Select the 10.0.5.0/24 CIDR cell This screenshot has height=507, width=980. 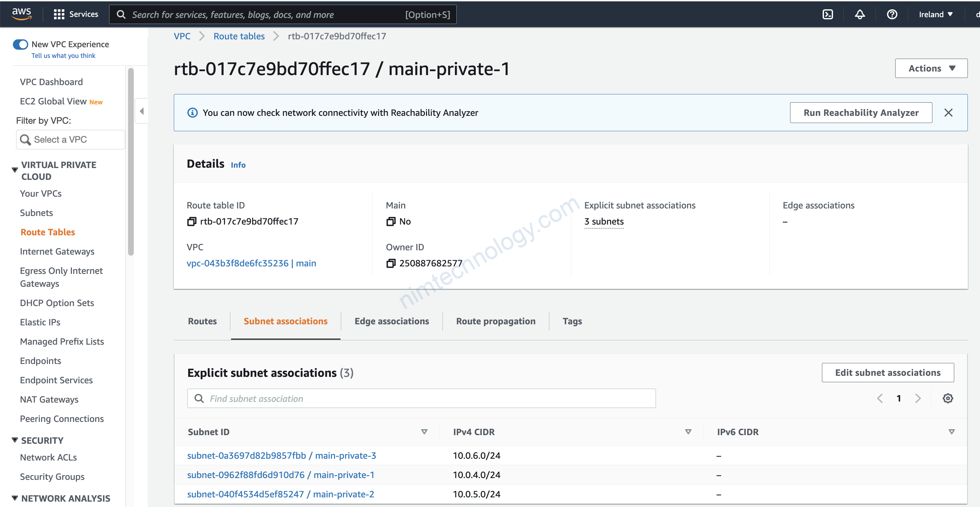[x=476, y=494]
